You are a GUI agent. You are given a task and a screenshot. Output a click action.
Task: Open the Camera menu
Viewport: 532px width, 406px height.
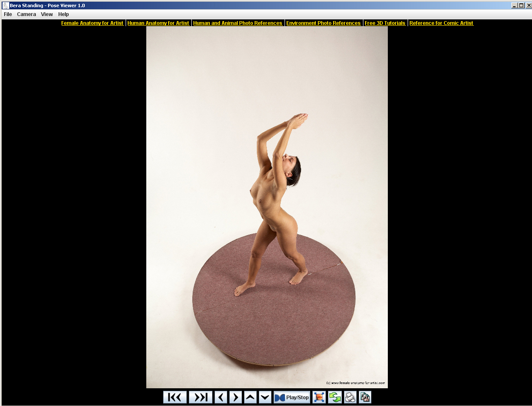pos(27,14)
